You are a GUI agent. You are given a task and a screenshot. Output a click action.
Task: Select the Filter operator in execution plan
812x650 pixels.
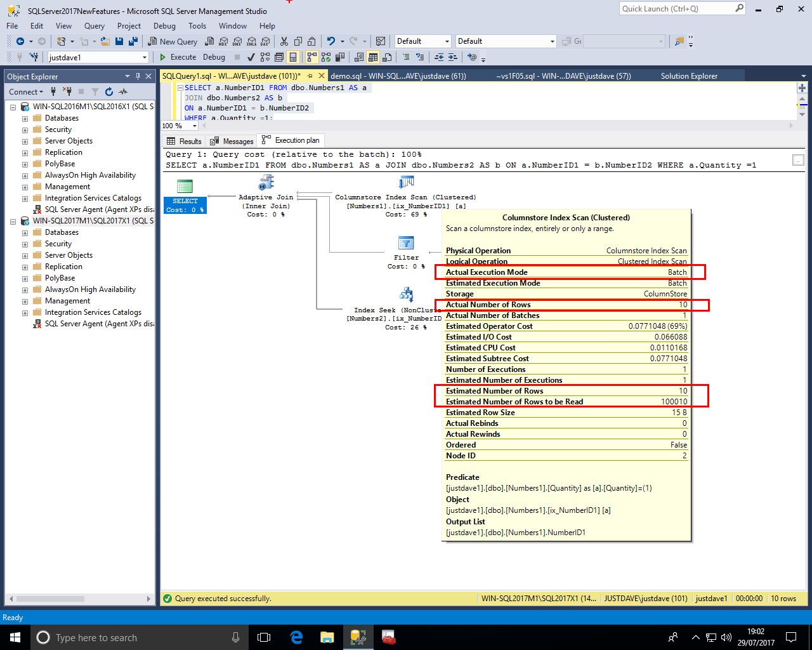point(406,244)
